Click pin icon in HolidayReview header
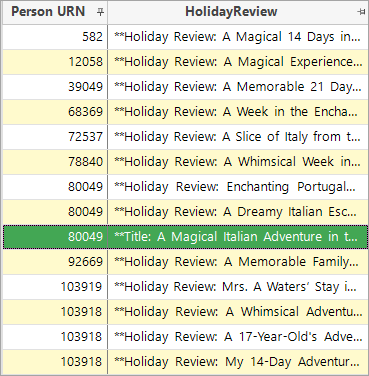This screenshot has height=376, width=369. [361, 12]
